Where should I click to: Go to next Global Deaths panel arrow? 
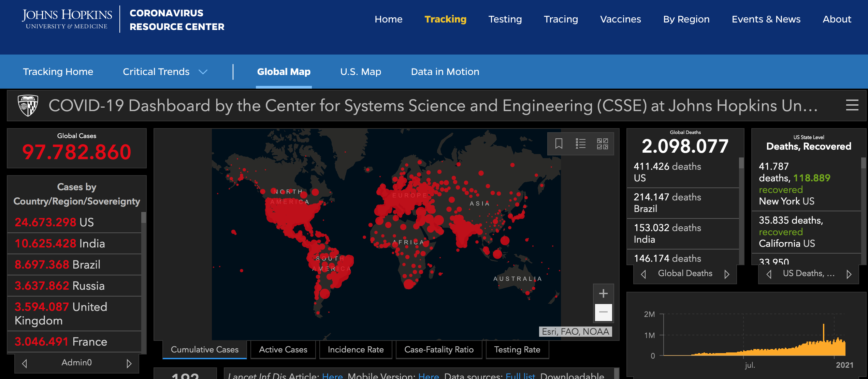click(727, 274)
